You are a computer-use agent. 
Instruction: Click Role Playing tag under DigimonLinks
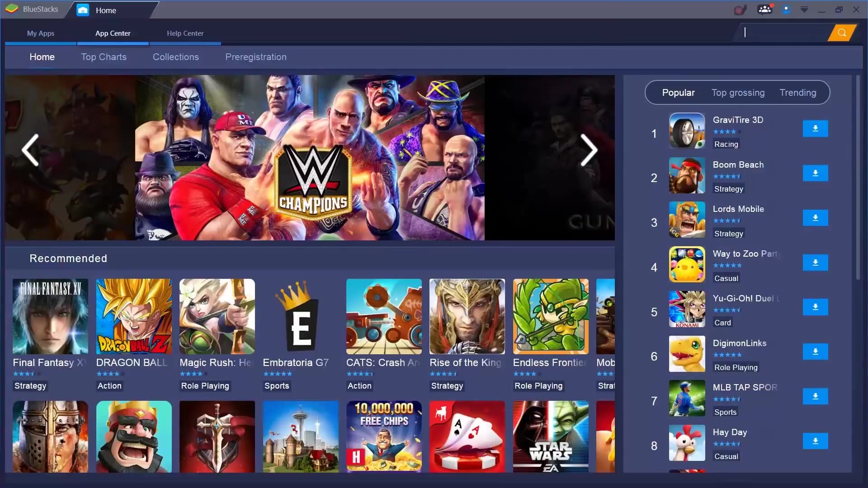(x=736, y=368)
